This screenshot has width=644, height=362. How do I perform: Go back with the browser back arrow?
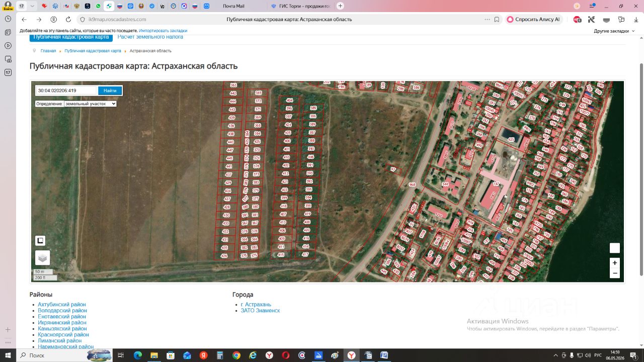coord(24,20)
